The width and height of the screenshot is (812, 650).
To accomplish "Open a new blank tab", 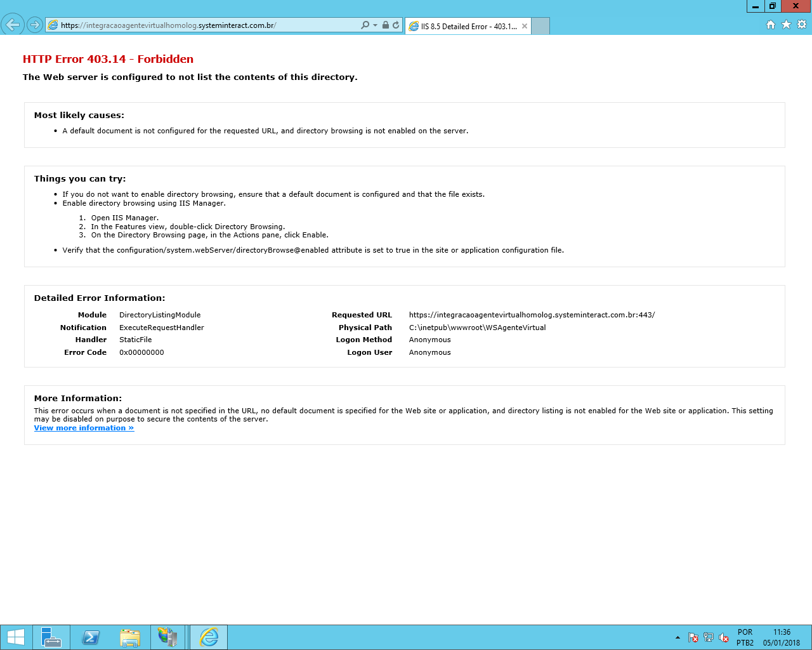I will click(x=540, y=26).
